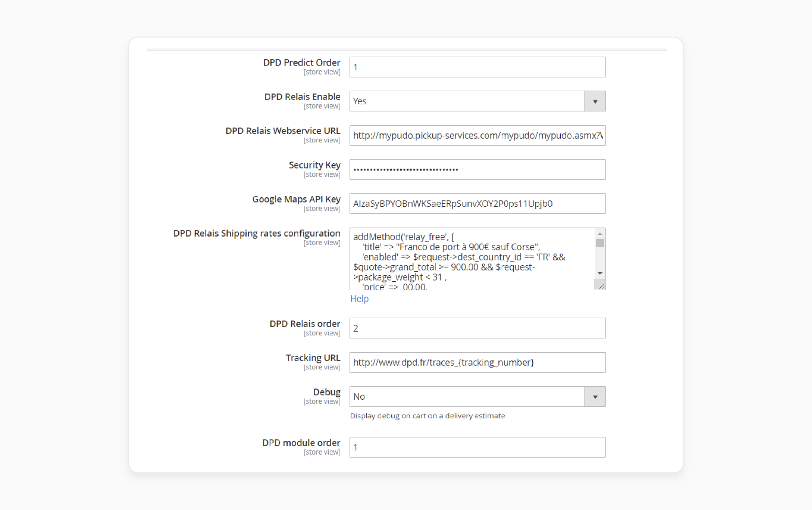The width and height of the screenshot is (812, 510).
Task: Click the shipping rates textarea scrollbar thumb
Action: (x=600, y=243)
